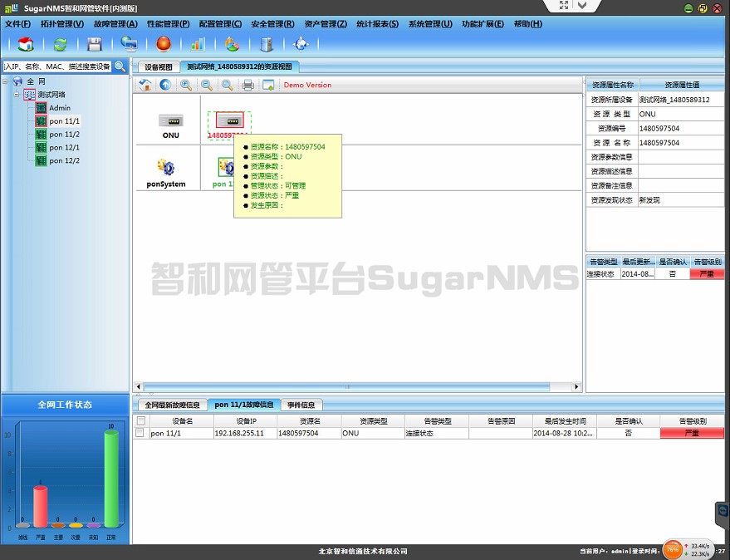The height and width of the screenshot is (560, 730).
Task: Click the green refresh arrows icon
Action: click(x=60, y=44)
